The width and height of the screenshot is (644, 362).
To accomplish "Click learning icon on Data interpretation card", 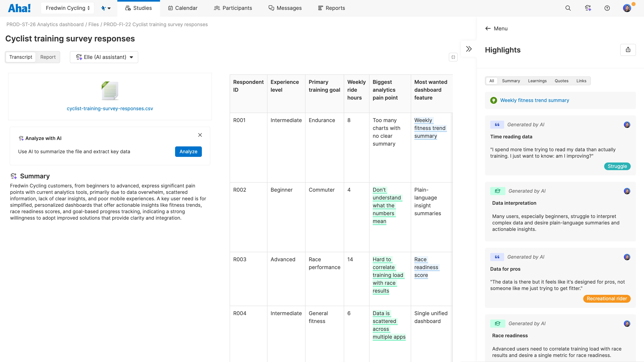I will pyautogui.click(x=498, y=191).
